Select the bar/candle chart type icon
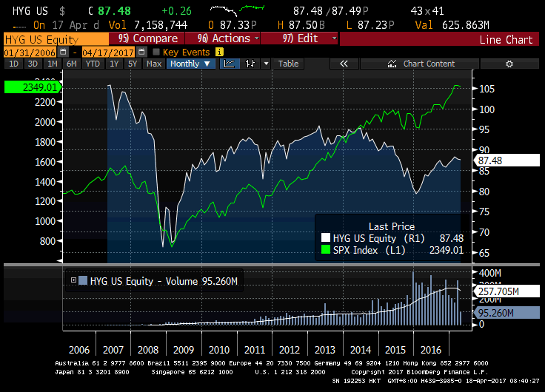The image size is (545, 392). click(250, 64)
